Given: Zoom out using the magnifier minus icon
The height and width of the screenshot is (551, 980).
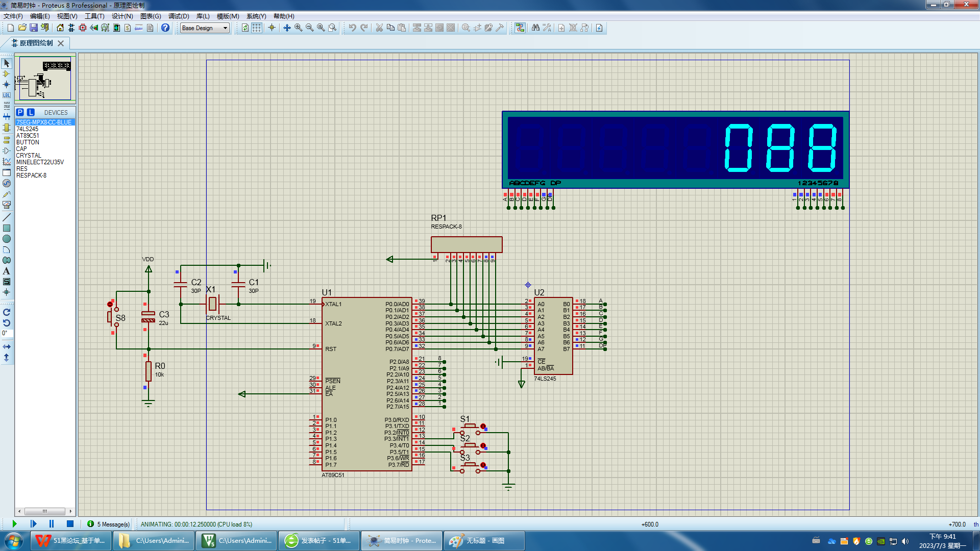Looking at the screenshot, I should coord(309,28).
